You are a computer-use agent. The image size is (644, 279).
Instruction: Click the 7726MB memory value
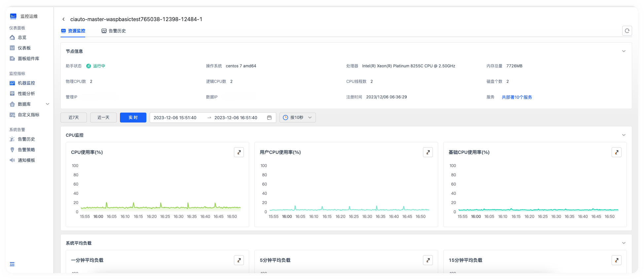[x=514, y=66]
